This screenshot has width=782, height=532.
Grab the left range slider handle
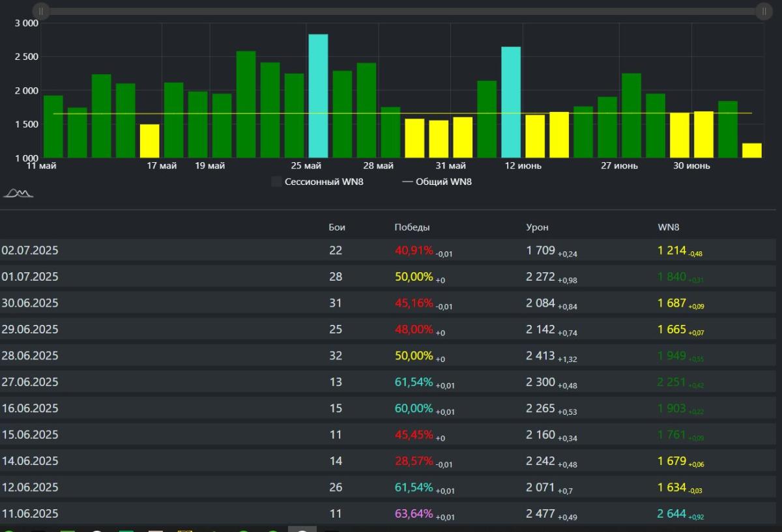tap(40, 11)
